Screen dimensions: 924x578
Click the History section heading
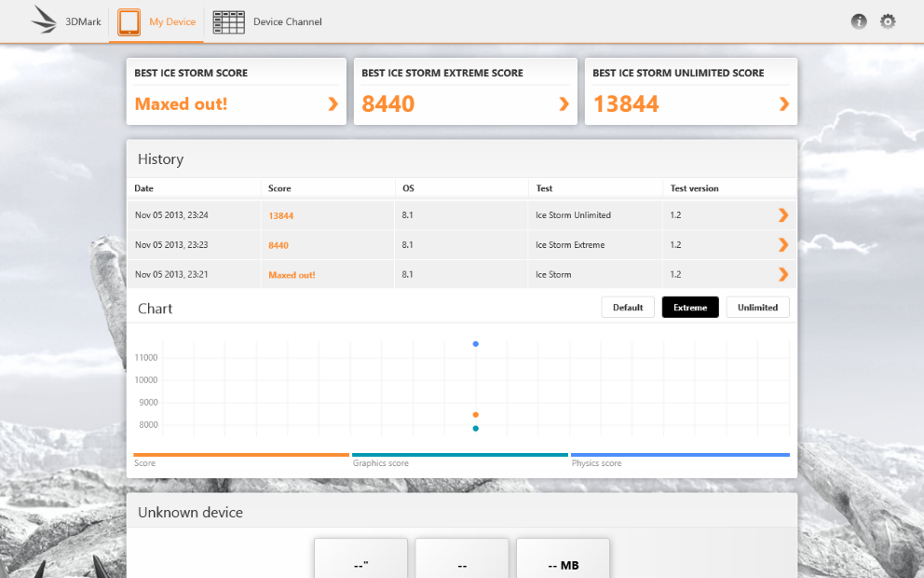click(160, 159)
